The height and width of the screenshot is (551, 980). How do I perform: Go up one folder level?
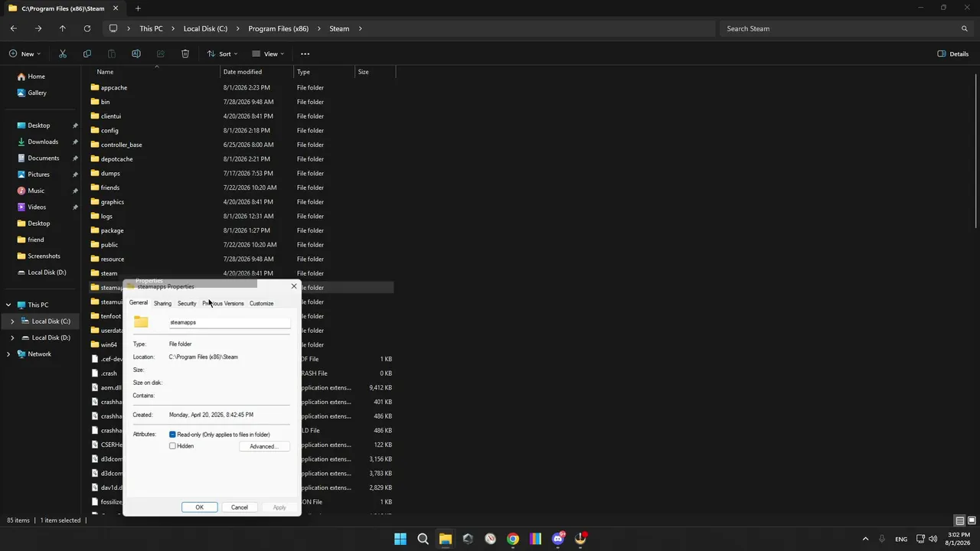[63, 28]
